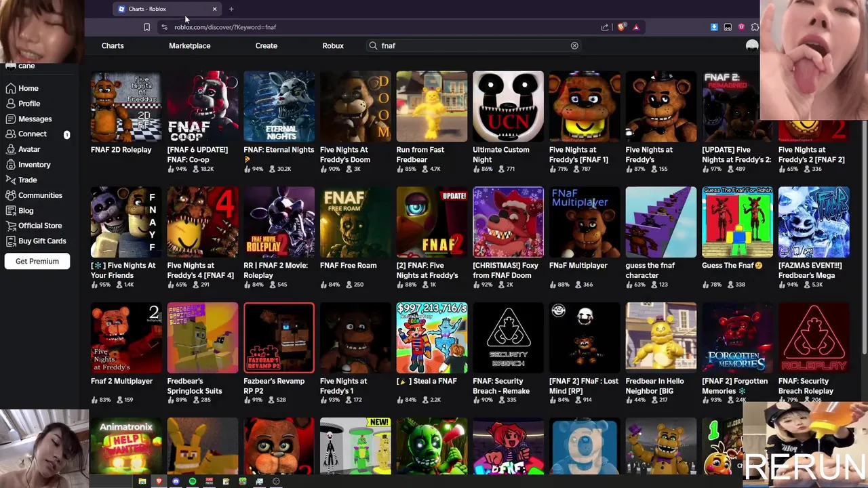The image size is (868, 488).
Task: Open FNAF: Eternal Nights game
Action: 279,122
